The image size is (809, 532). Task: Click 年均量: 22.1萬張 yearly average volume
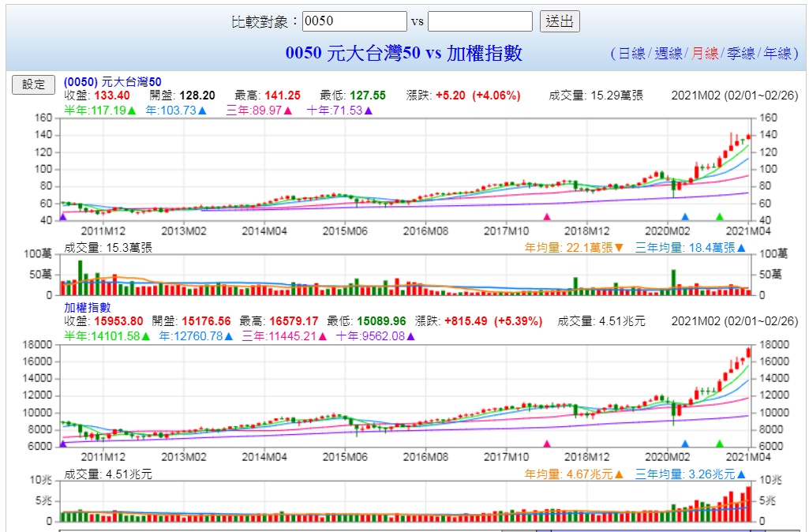[575, 248]
